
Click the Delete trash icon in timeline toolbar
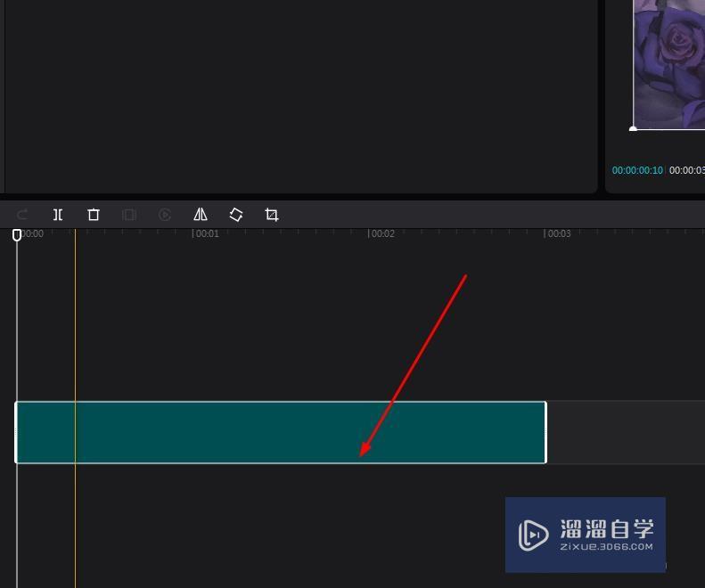coord(94,215)
